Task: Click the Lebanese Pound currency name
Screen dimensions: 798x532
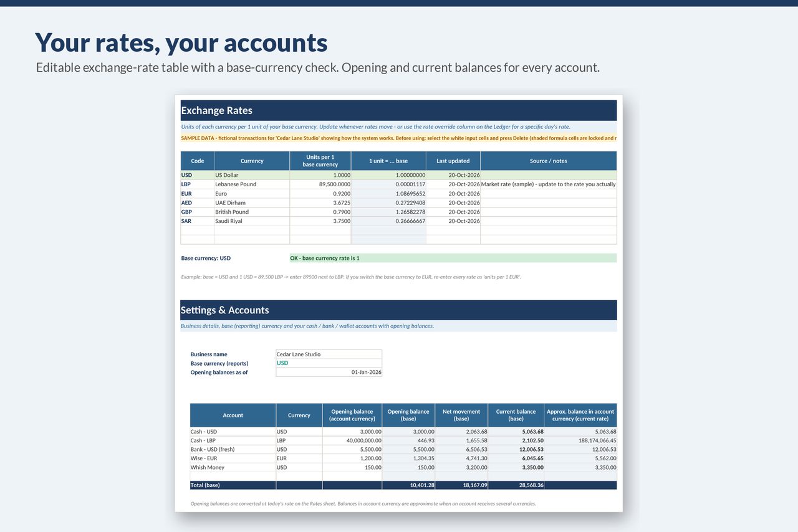Action: tap(252, 184)
